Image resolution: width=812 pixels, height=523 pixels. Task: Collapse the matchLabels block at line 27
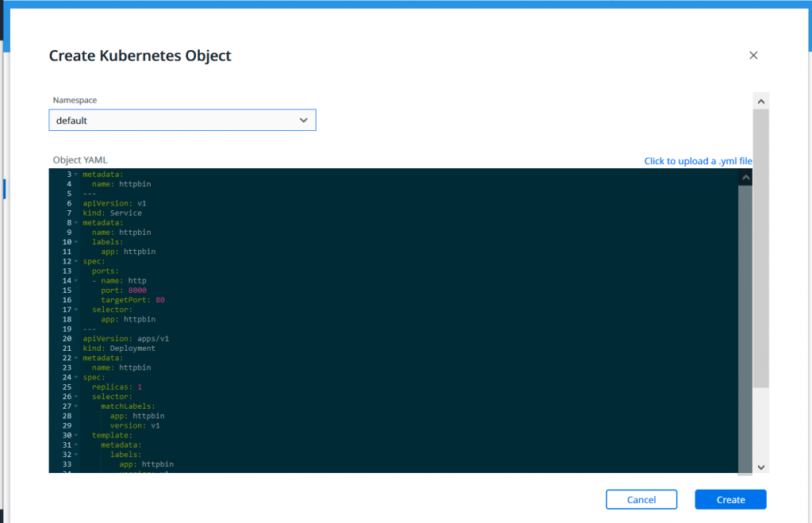tap(76, 406)
